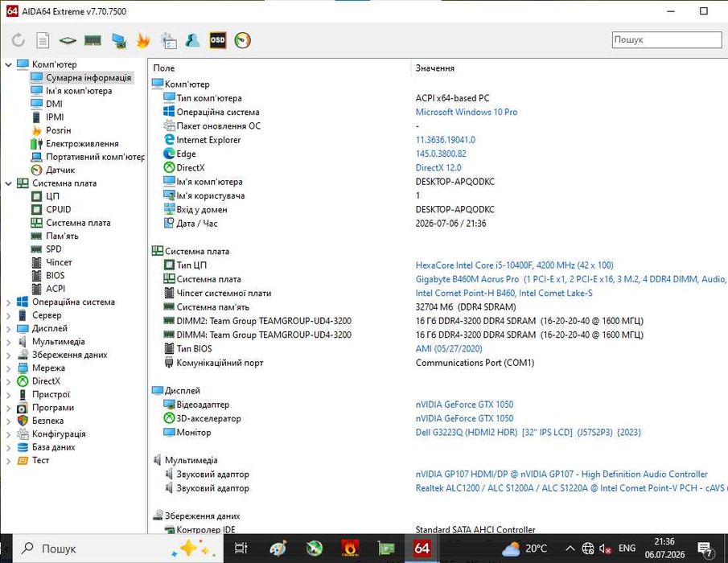Open the muted volume tray icon
The image size is (728, 563).
point(605,549)
